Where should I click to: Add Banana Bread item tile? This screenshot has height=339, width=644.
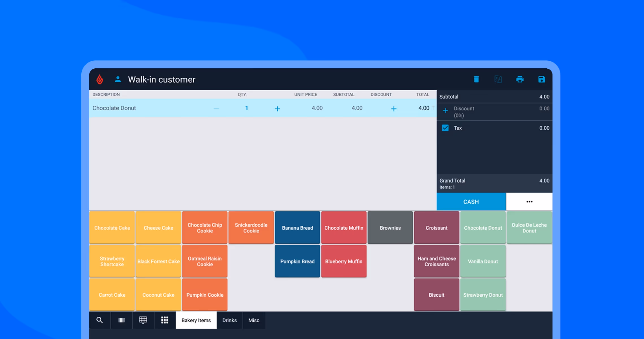pos(297,228)
